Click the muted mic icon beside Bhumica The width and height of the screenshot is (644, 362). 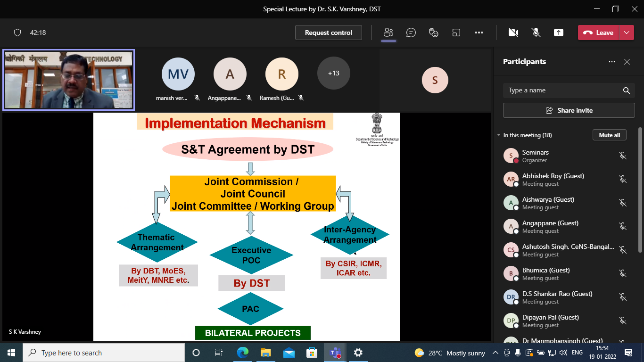click(x=623, y=273)
